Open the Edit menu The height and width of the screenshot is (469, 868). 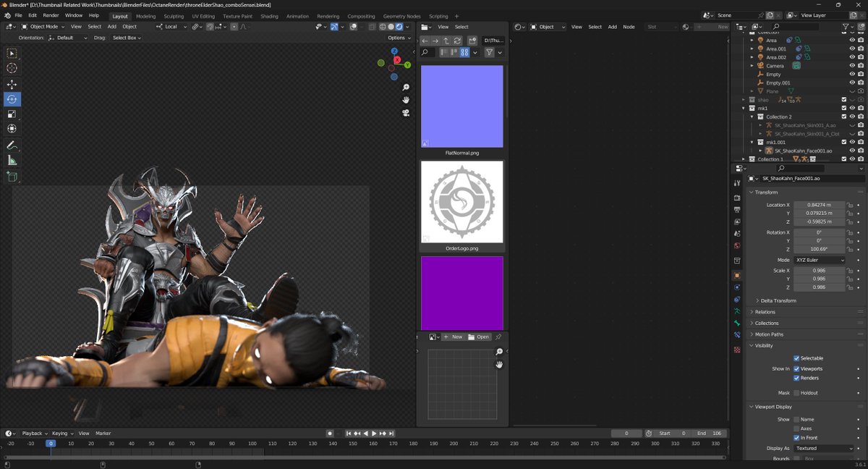click(x=33, y=15)
